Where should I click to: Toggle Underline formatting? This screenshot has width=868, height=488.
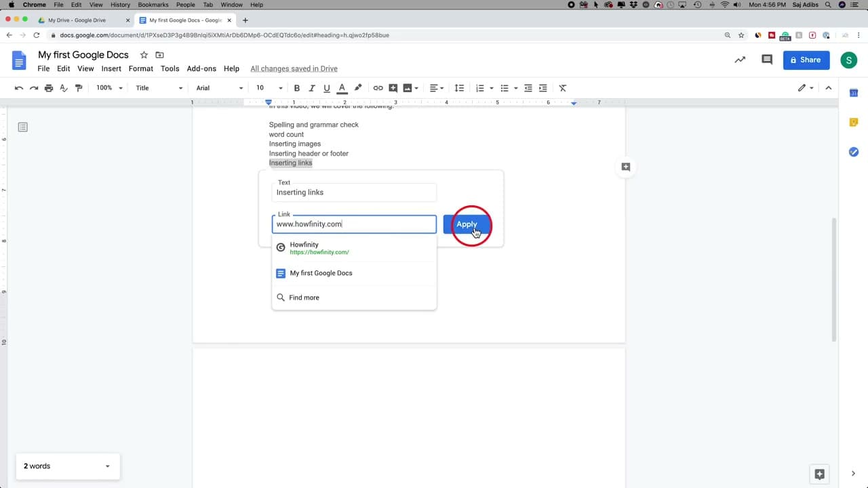tap(327, 88)
